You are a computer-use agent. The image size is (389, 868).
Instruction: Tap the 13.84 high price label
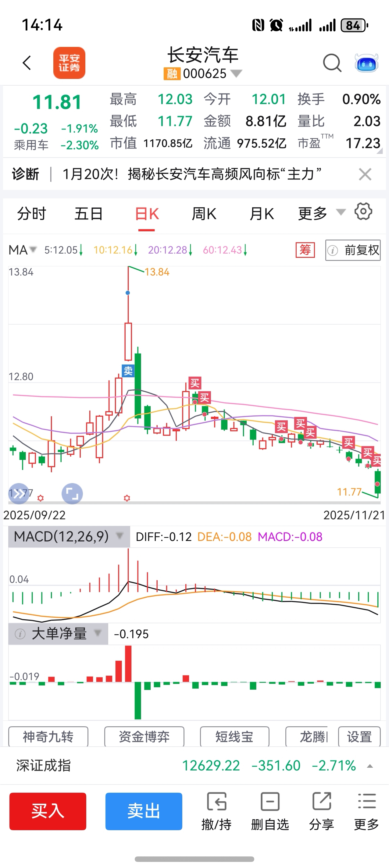(x=157, y=272)
